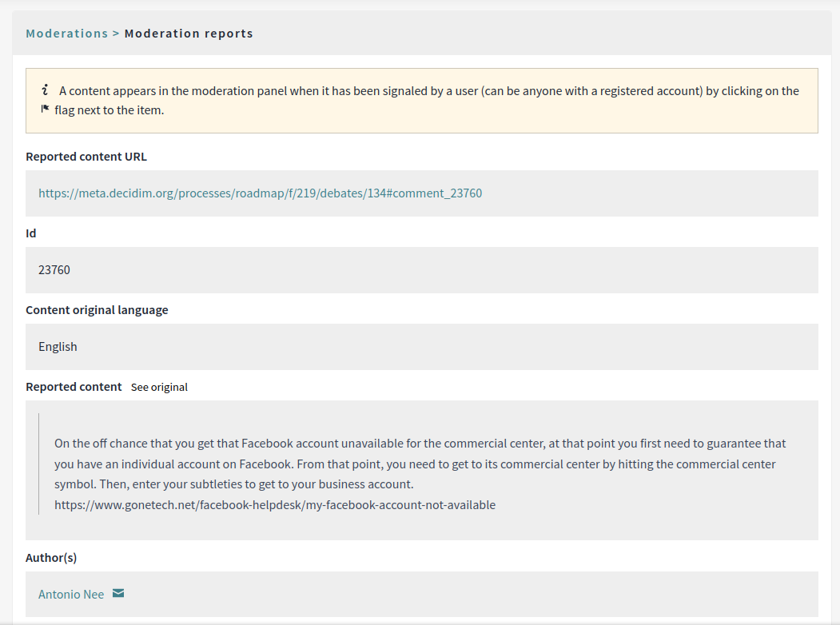Open Antonio Nee's author profile

click(x=71, y=595)
